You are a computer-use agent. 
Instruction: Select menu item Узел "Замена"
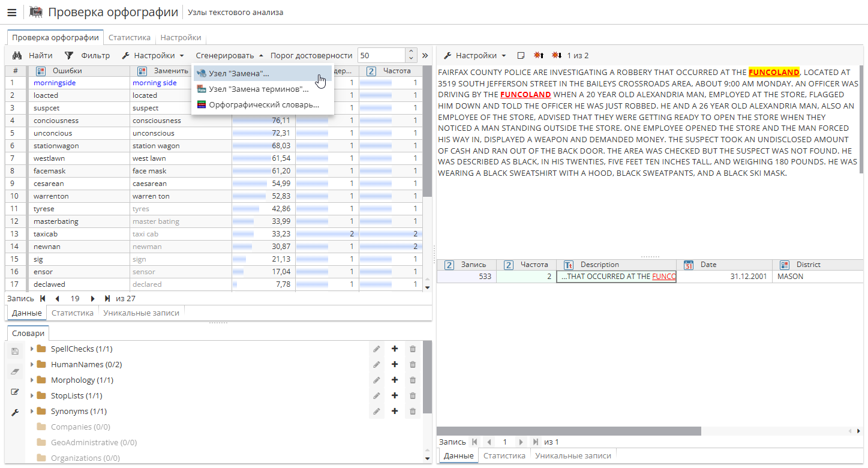263,73
